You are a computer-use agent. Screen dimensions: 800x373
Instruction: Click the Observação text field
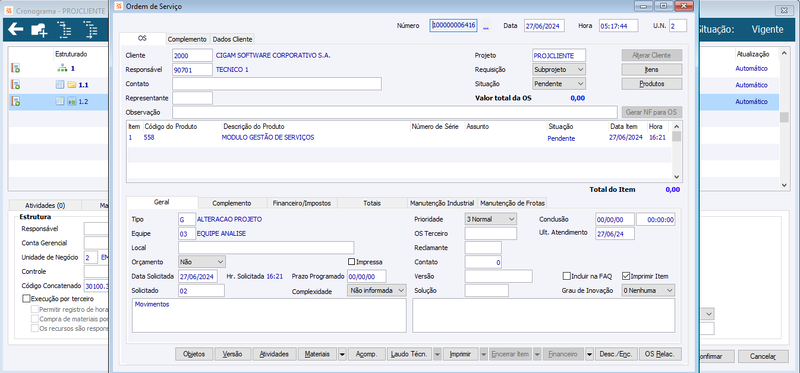point(394,112)
